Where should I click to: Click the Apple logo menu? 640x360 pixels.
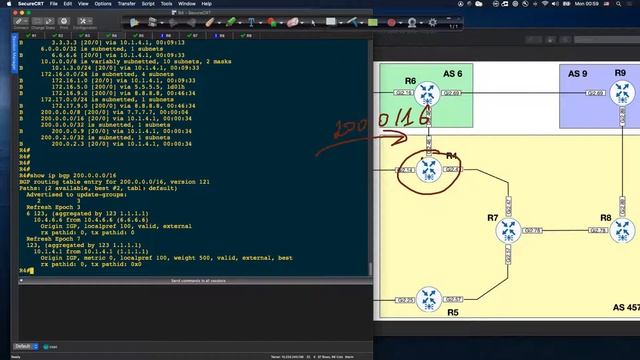9,4
